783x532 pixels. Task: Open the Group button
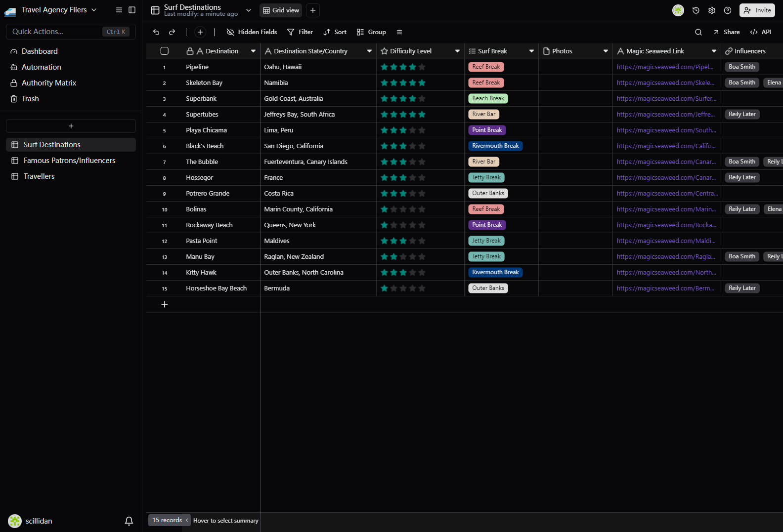point(371,32)
